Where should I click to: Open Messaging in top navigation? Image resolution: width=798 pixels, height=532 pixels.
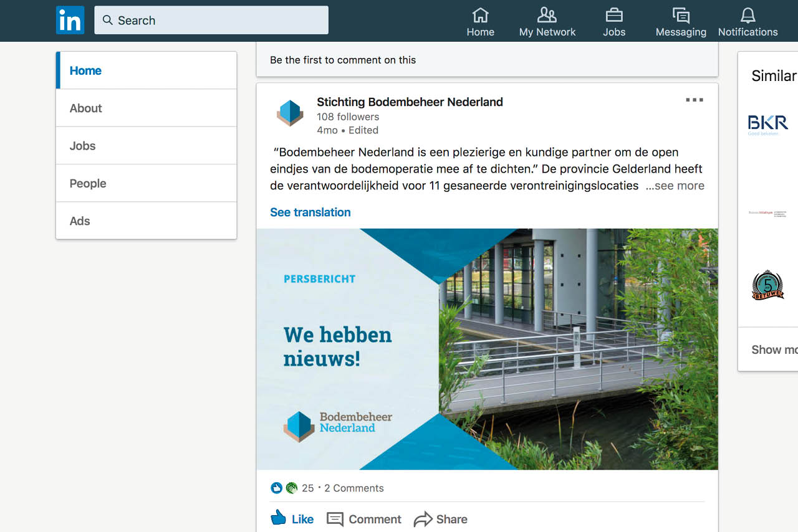(681, 22)
